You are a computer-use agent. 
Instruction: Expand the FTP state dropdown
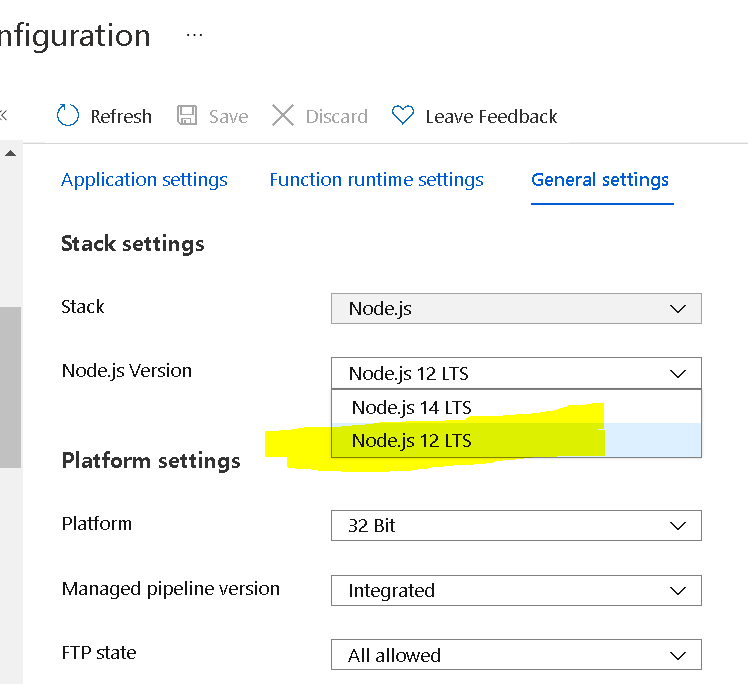pos(515,656)
